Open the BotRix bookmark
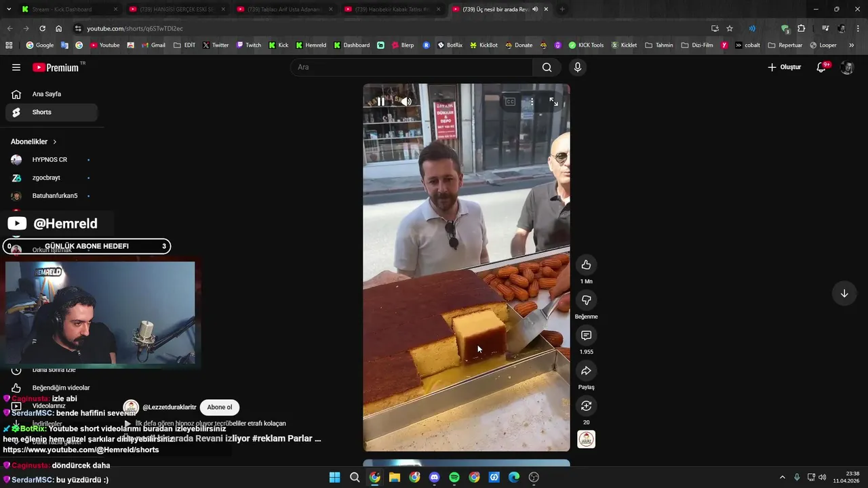 tap(450, 45)
